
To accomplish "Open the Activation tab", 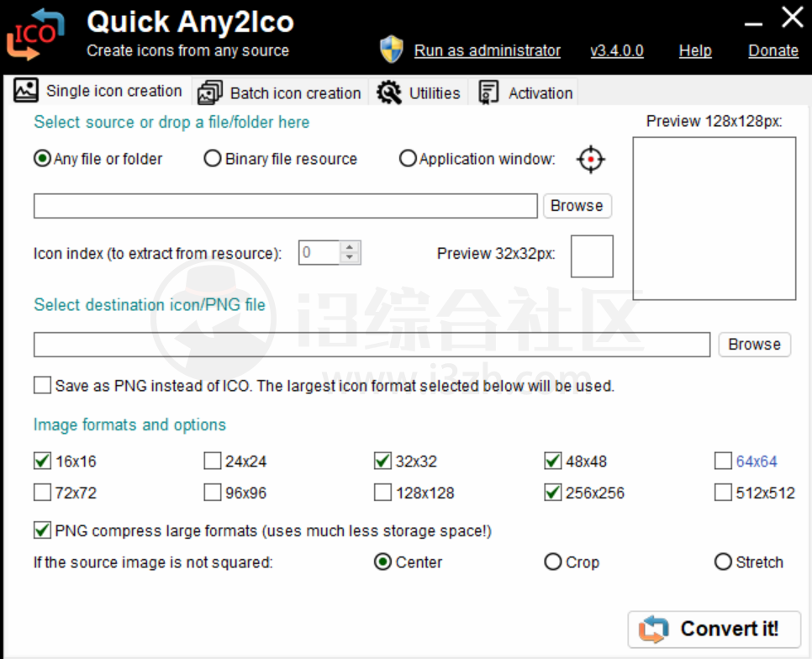I will coord(524,92).
